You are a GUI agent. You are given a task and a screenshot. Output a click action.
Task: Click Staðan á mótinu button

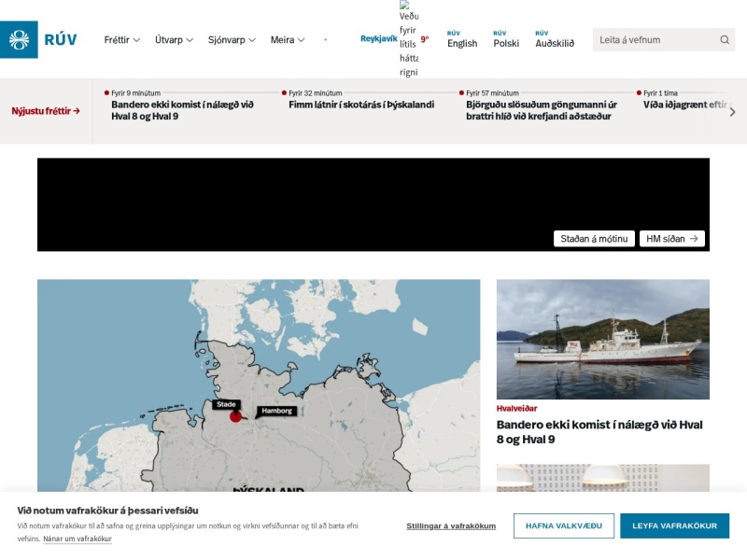[594, 239]
